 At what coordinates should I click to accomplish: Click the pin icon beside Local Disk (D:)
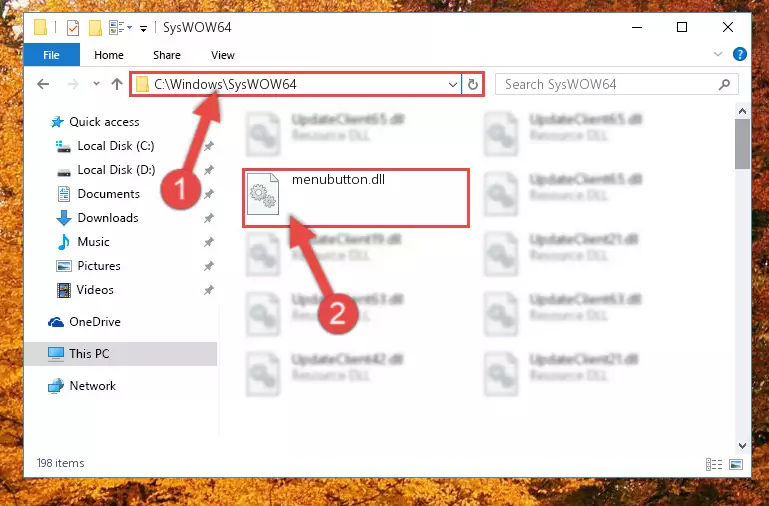[209, 170]
